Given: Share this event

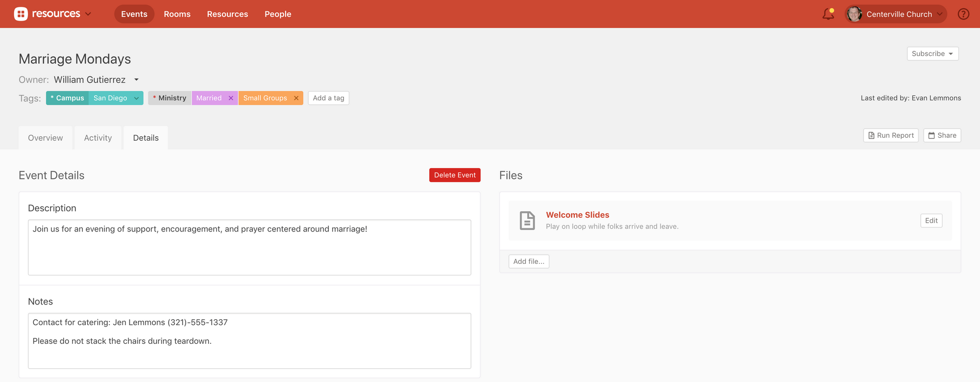Looking at the screenshot, I should coord(942,135).
